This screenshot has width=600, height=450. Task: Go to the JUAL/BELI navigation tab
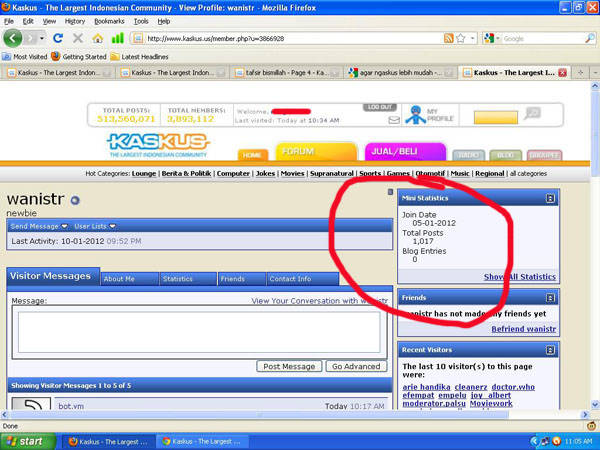click(x=406, y=152)
